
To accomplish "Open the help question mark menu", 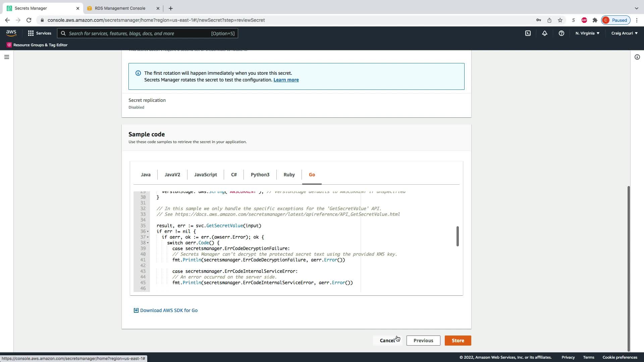I will [x=561, y=33].
